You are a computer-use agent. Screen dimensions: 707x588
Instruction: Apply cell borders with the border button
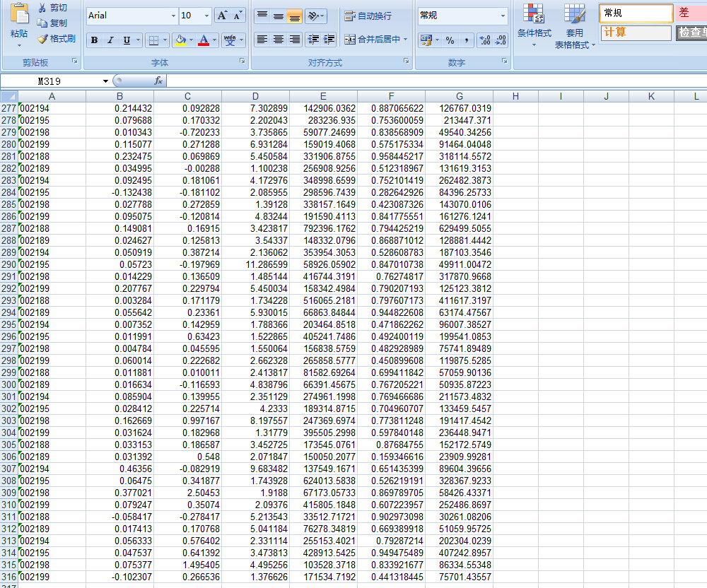(x=153, y=40)
